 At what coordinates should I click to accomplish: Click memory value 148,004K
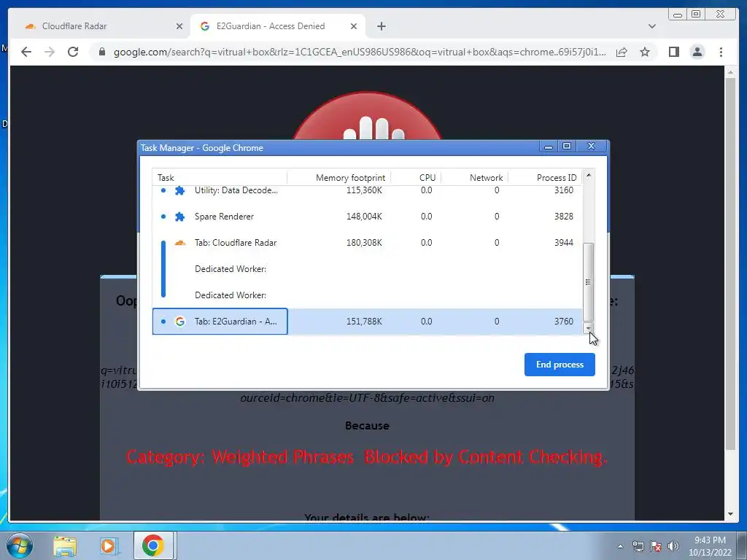pos(364,216)
